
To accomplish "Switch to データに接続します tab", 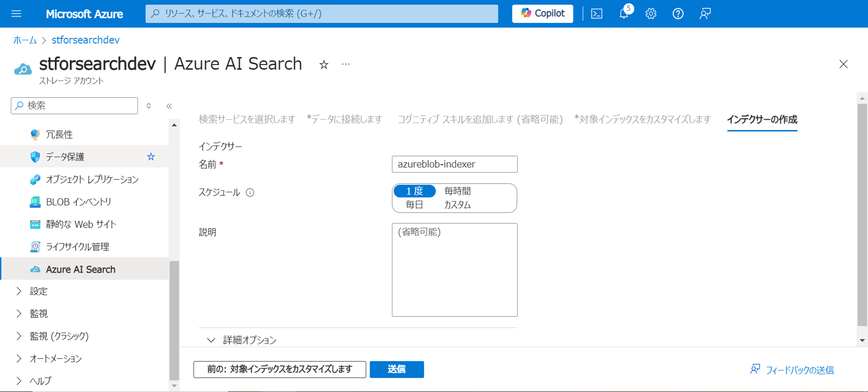I will point(344,119).
